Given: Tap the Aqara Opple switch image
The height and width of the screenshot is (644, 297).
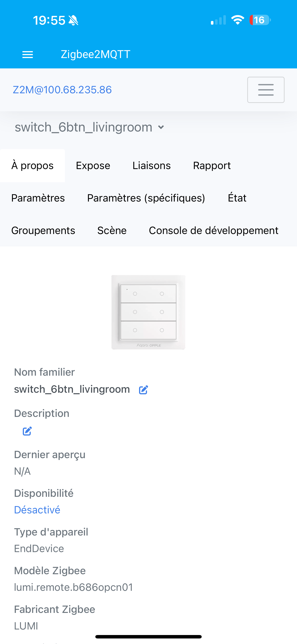Looking at the screenshot, I should 148,312.
